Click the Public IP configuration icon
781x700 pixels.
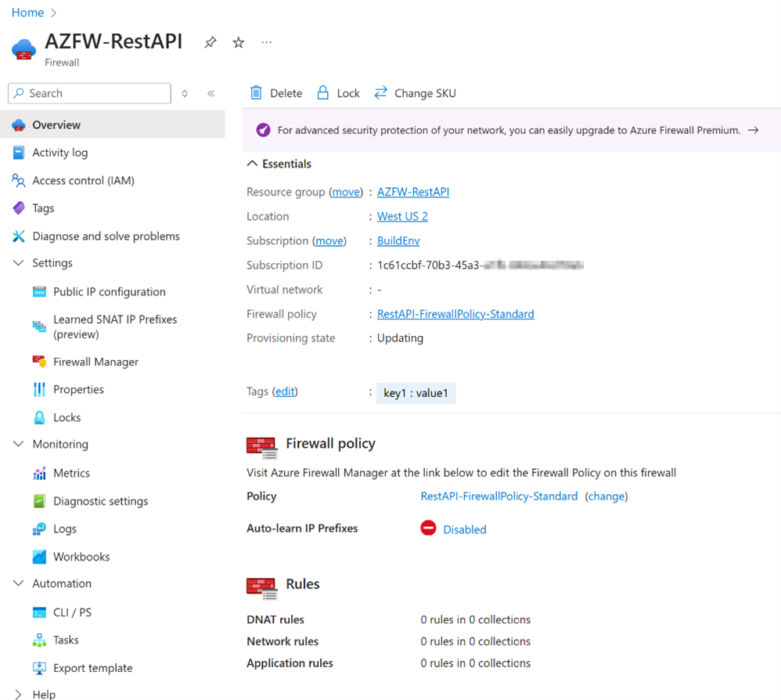[x=39, y=291]
